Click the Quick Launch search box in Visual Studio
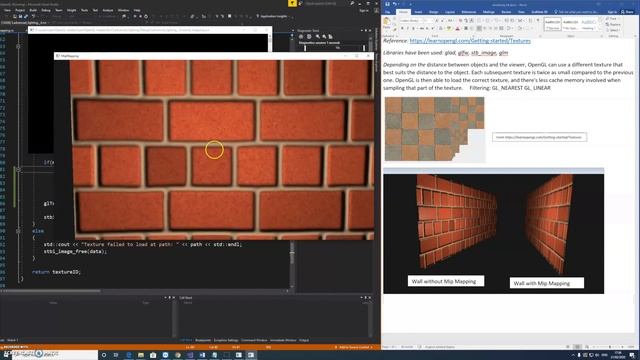The height and width of the screenshot is (360, 640). tap(326, 3)
